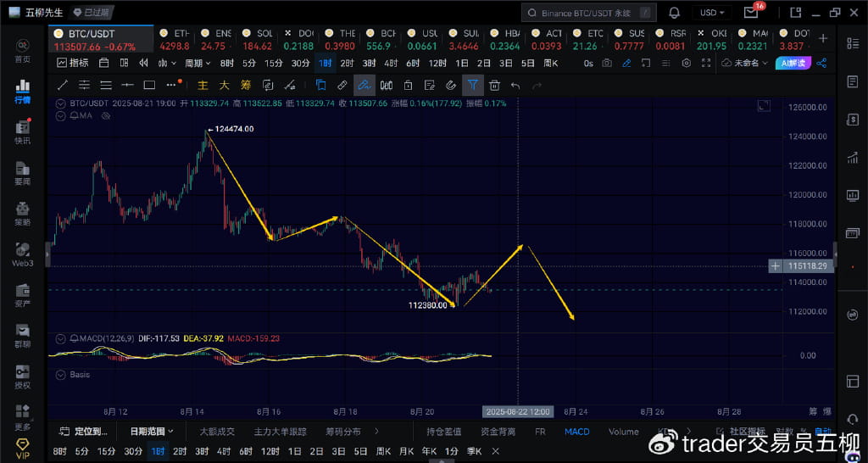
Task: Click the trash delete drawings icon
Action: tap(494, 86)
